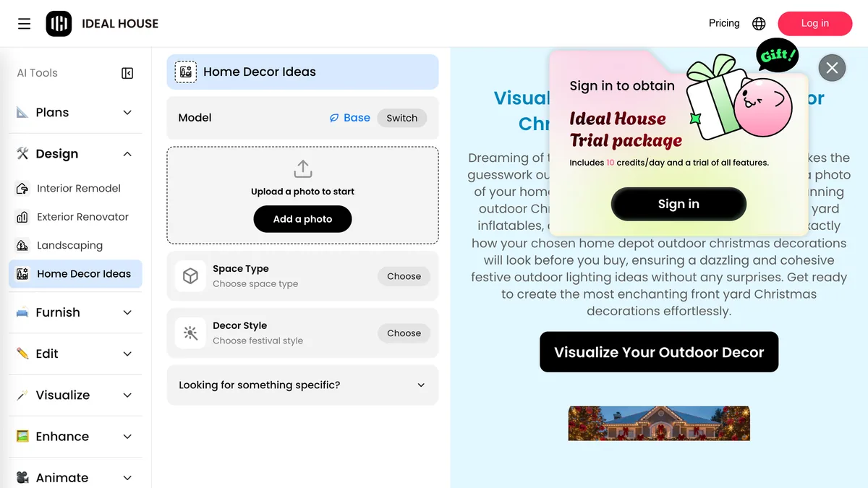Click Sign in on the popup
This screenshot has height=488, width=868.
[x=678, y=204]
